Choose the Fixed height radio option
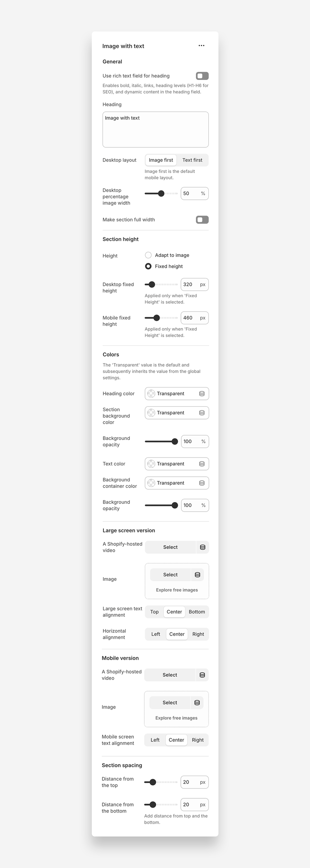 (x=148, y=266)
